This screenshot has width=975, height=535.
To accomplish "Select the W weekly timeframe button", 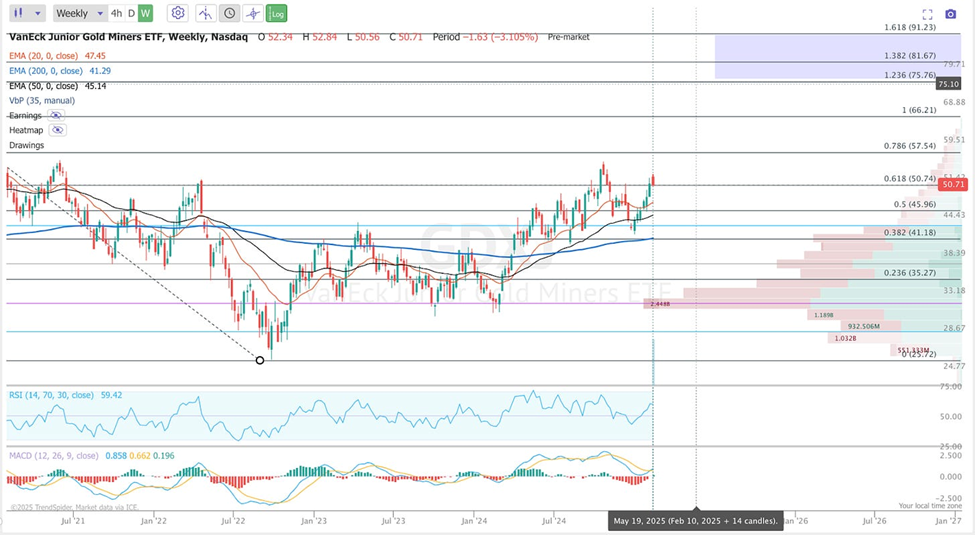I will coord(145,13).
